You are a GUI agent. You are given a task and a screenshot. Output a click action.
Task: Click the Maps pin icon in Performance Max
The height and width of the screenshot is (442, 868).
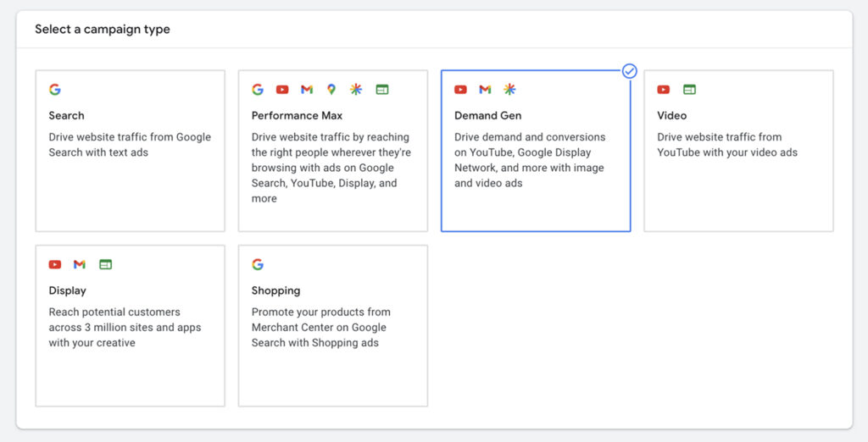(331, 90)
